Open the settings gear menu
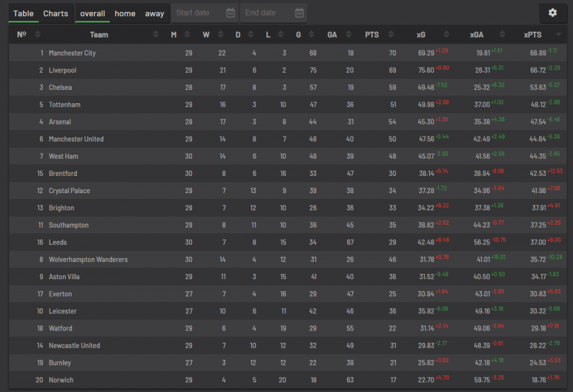The width and height of the screenshot is (573, 392). click(552, 13)
